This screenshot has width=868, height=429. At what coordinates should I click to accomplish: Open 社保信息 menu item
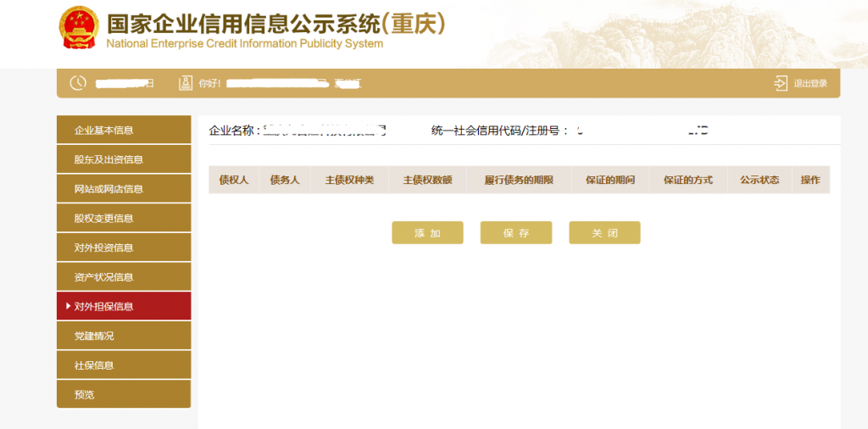(x=124, y=365)
